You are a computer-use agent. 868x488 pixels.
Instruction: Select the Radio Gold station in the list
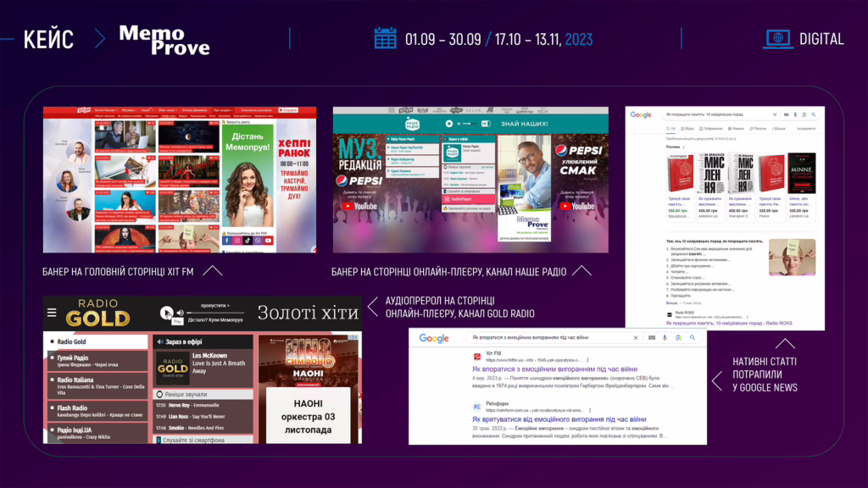pyautogui.click(x=72, y=341)
